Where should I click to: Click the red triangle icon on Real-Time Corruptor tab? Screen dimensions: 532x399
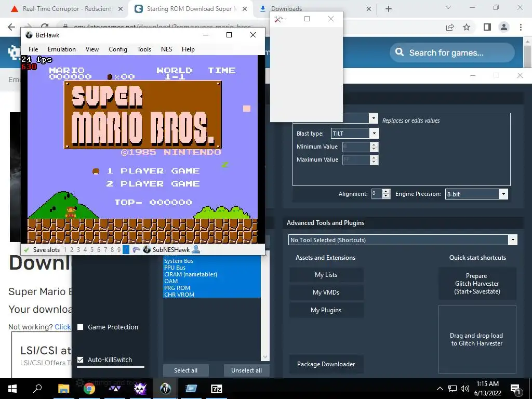(x=14, y=9)
